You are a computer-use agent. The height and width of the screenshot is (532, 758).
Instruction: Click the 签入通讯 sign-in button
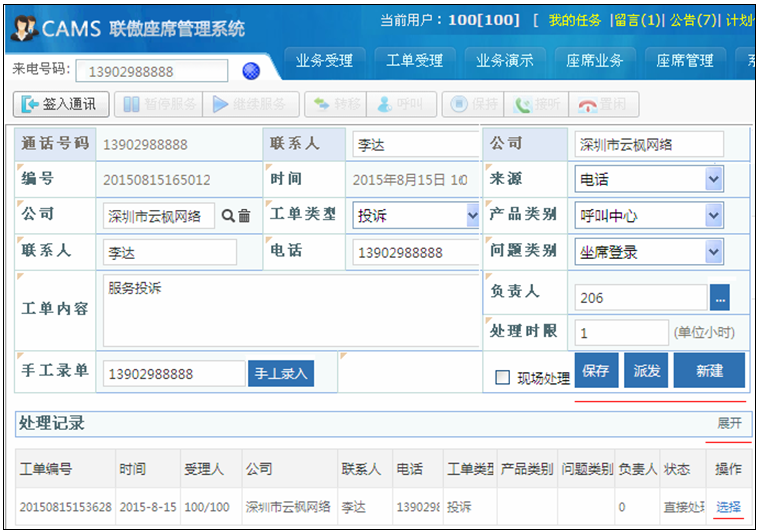tap(60, 103)
